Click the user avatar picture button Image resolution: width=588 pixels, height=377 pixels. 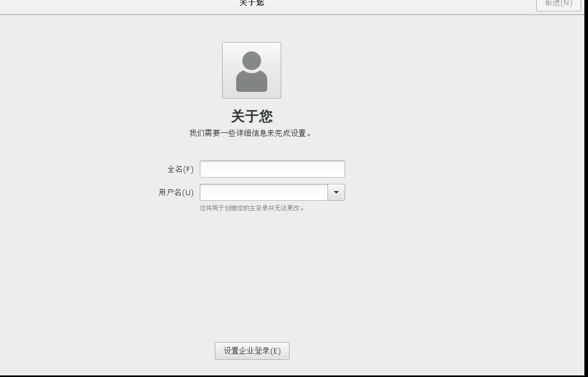point(252,71)
